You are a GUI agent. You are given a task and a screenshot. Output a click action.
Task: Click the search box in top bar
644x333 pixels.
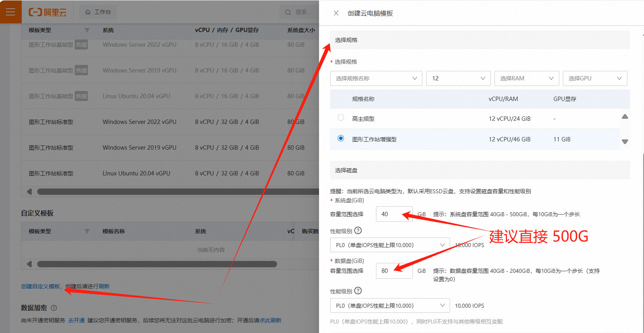tap(299, 12)
